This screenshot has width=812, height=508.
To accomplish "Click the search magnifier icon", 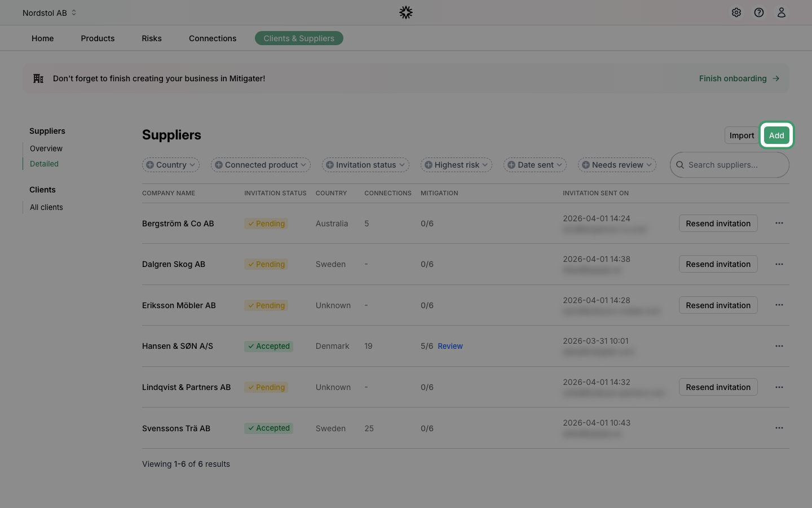I will [680, 165].
